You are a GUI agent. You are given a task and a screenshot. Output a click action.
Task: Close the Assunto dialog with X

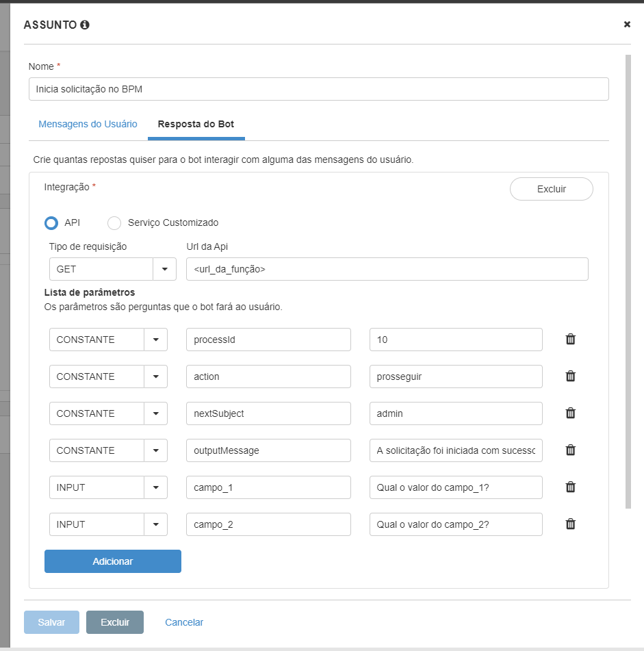[x=627, y=25]
